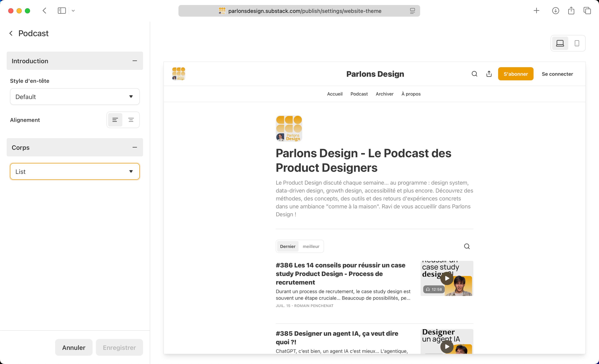The width and height of the screenshot is (599, 364).
Task: Select the Dernier filter tab
Action: (288, 246)
